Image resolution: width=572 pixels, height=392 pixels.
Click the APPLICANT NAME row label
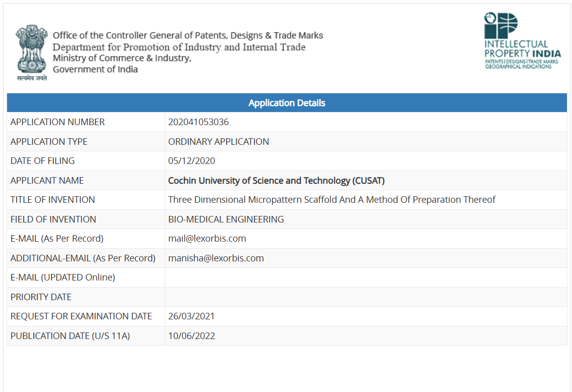pyautogui.click(x=47, y=181)
